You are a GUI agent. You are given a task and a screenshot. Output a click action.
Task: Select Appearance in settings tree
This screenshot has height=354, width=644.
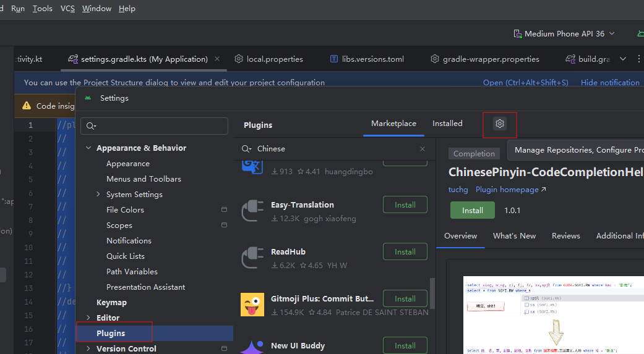(x=127, y=164)
